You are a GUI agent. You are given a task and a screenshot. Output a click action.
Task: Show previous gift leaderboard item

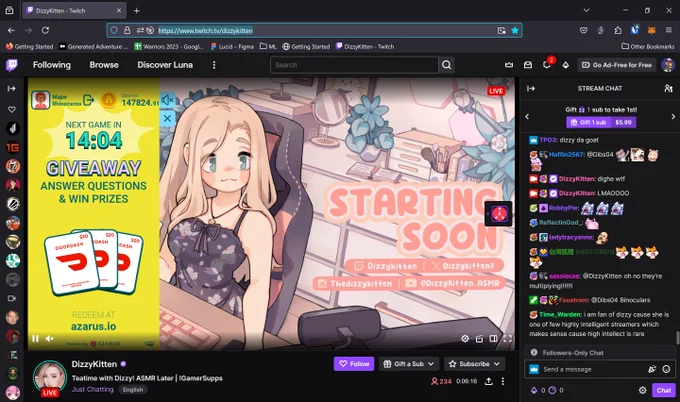click(527, 117)
